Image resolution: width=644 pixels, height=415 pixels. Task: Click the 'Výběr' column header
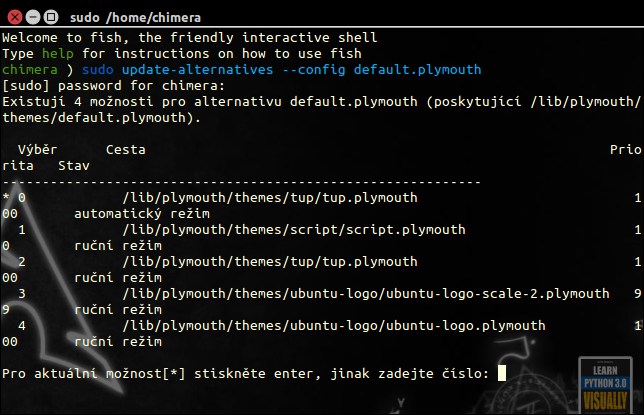pos(37,150)
